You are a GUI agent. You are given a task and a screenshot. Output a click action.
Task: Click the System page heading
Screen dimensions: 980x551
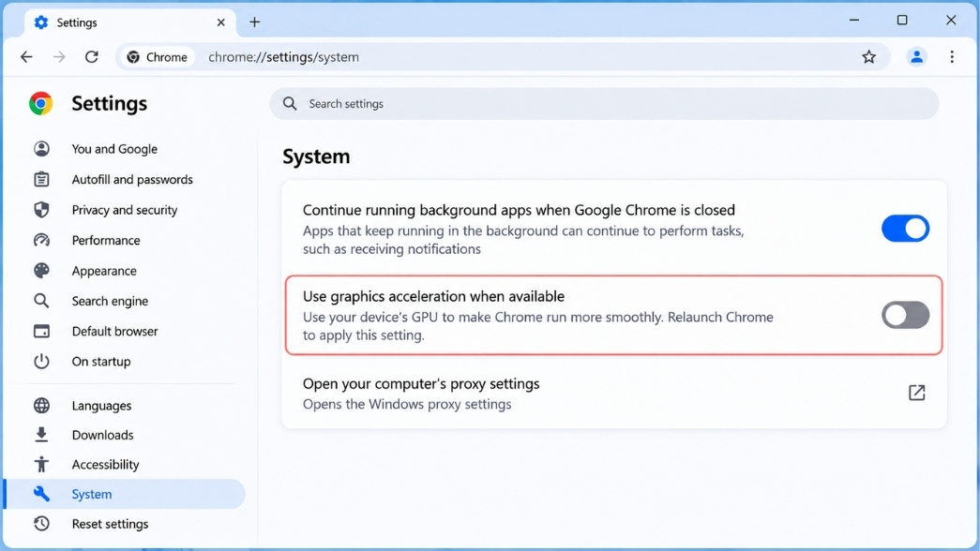tap(316, 156)
